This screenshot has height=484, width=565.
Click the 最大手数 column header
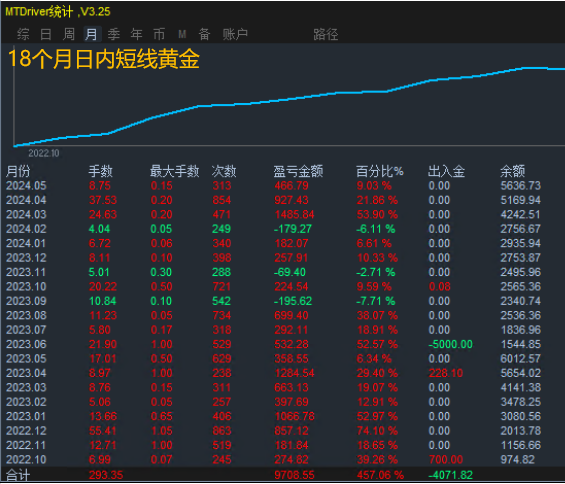[x=175, y=171]
